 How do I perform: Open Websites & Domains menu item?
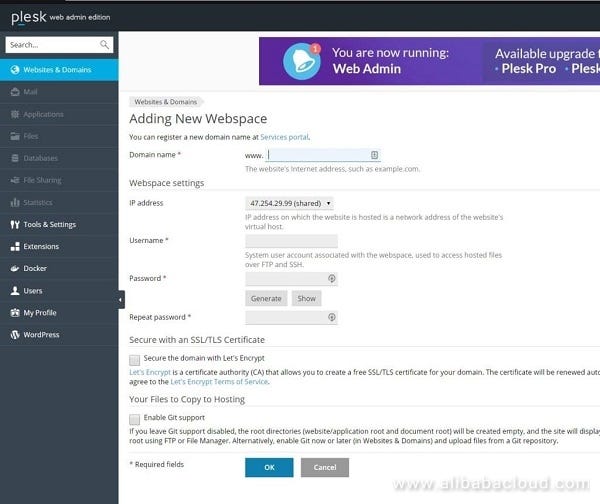point(59,70)
